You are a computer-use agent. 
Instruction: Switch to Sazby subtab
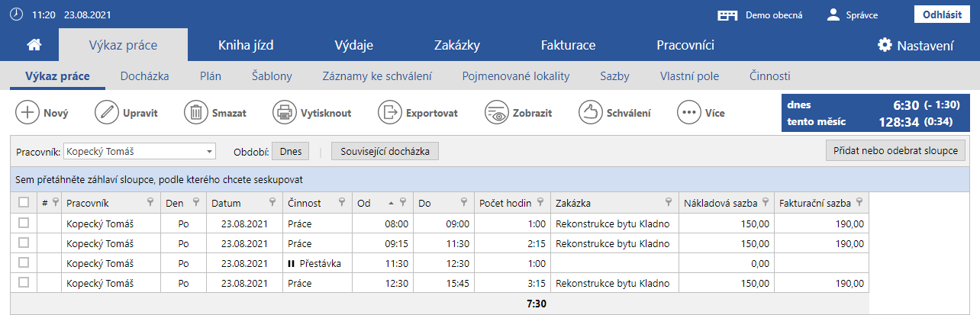(x=615, y=76)
